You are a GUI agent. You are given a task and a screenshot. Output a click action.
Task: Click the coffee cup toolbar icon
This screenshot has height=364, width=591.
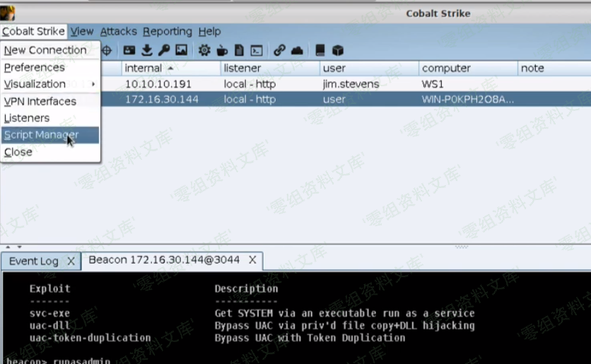[x=222, y=50]
